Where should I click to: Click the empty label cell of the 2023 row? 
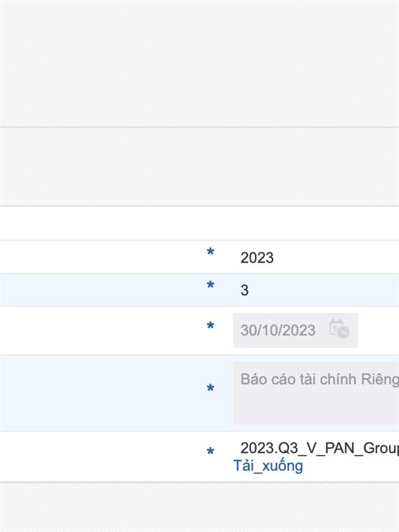[x=100, y=257]
